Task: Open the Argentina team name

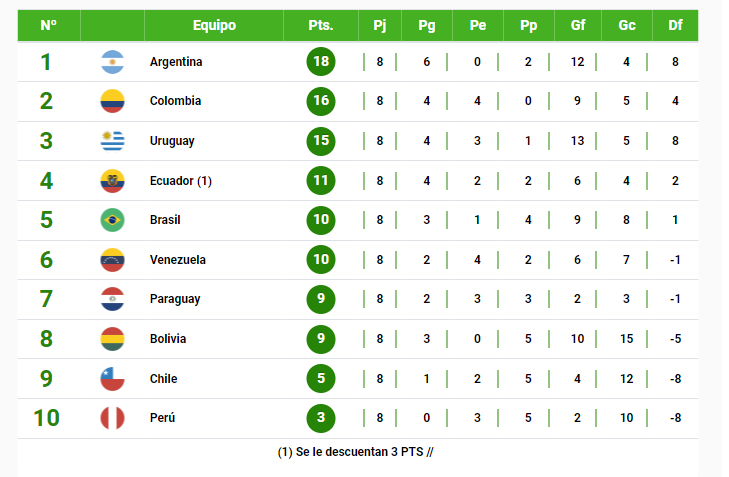Action: (x=176, y=62)
